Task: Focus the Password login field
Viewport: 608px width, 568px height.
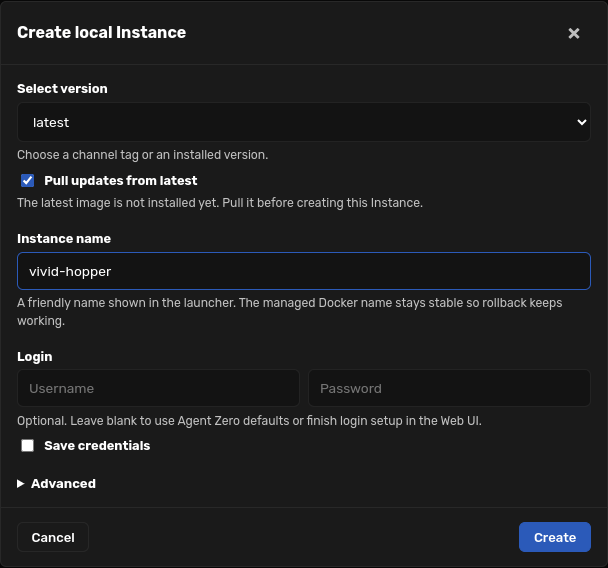Action: pyautogui.click(x=449, y=388)
